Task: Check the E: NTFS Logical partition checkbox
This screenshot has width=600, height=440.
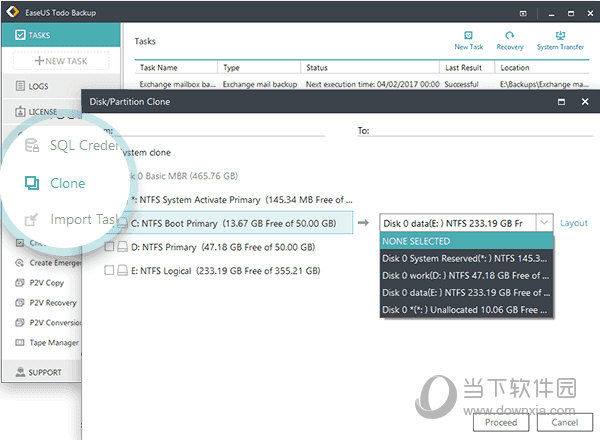Action: (109, 271)
